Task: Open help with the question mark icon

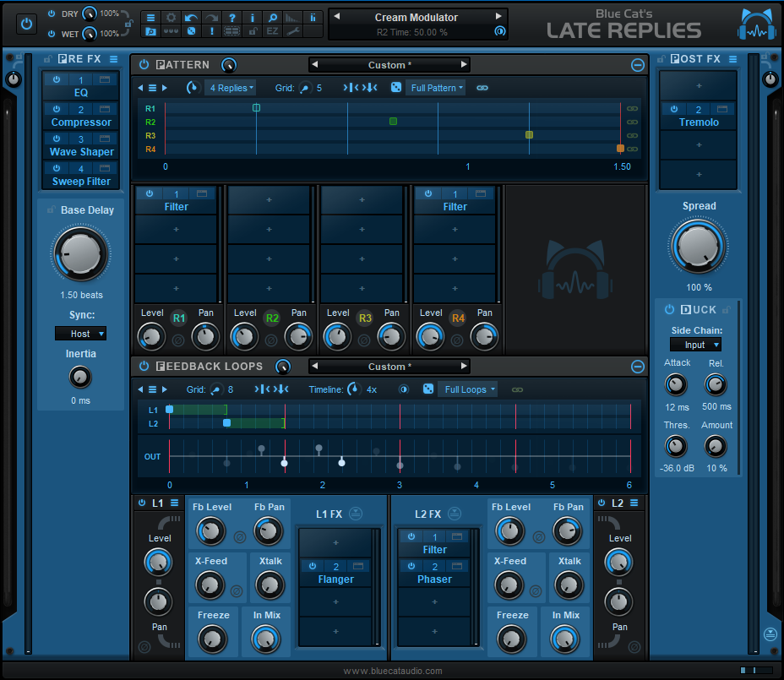Action: [232, 18]
